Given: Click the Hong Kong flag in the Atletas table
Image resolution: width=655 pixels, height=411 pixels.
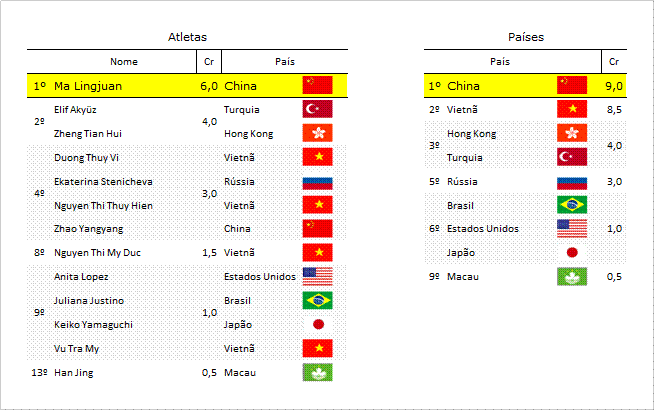Looking at the screenshot, I should pyautogui.click(x=317, y=133).
